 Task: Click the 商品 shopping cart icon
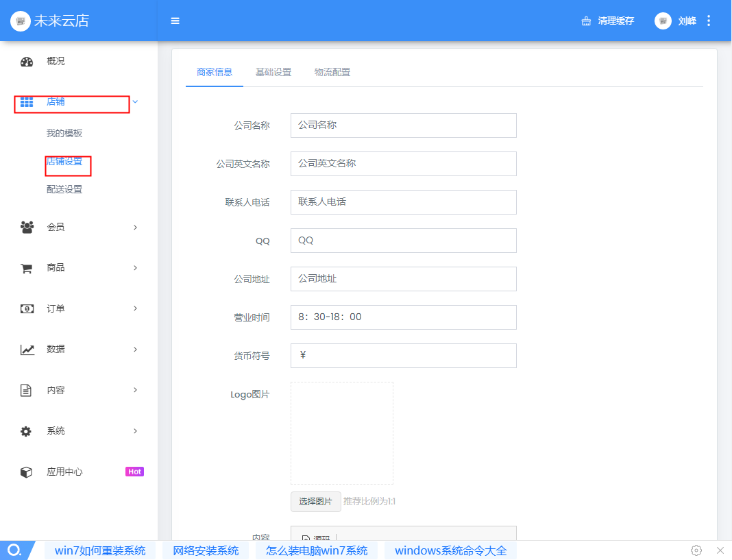27,269
